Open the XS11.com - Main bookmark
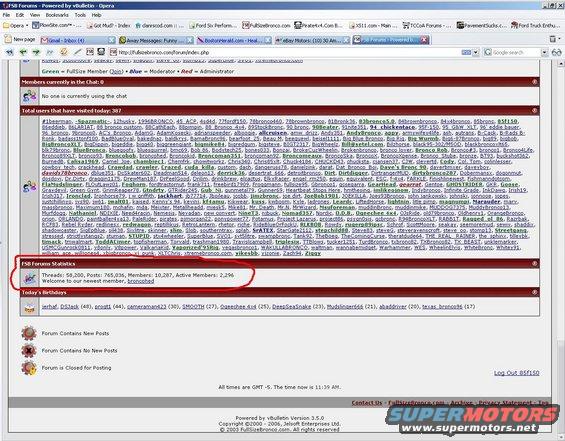 (373, 26)
